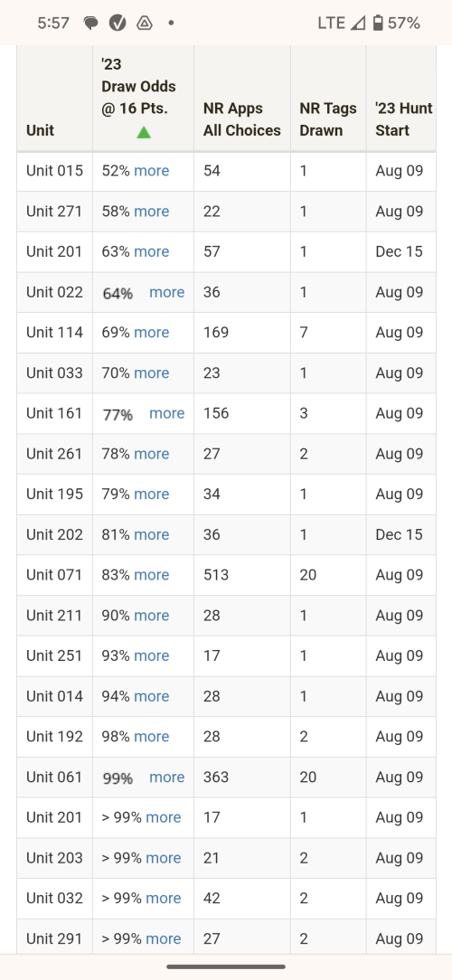Tap the checkmark notification icon in status bar
Screen dimensions: 452x980
coord(118,24)
